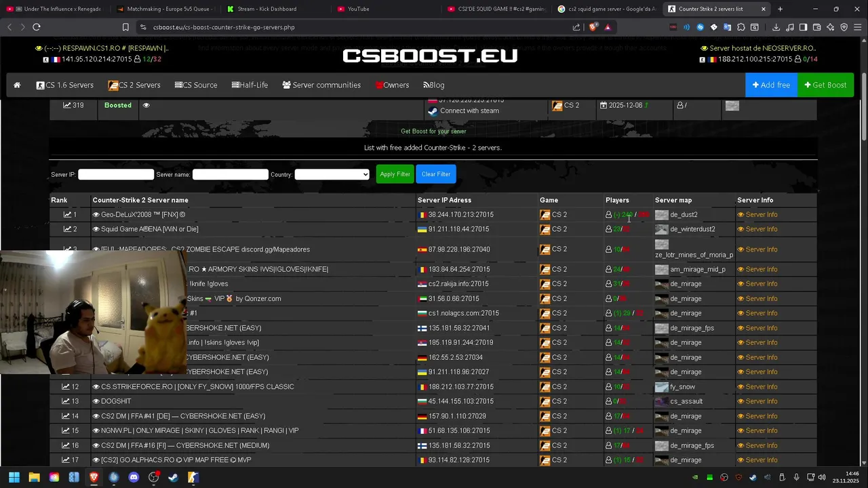Screen dimensions: 868x488
Task: Click the fy_snow map thumbnail
Action: 662,387
